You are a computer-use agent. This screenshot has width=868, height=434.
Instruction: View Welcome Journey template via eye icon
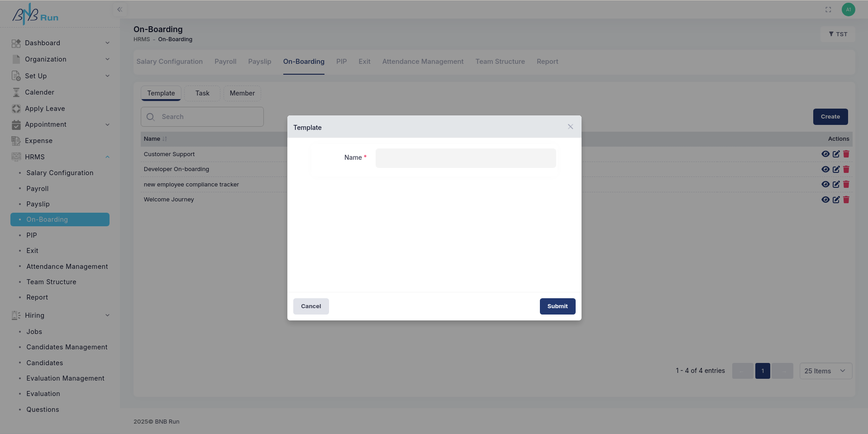pyautogui.click(x=825, y=200)
